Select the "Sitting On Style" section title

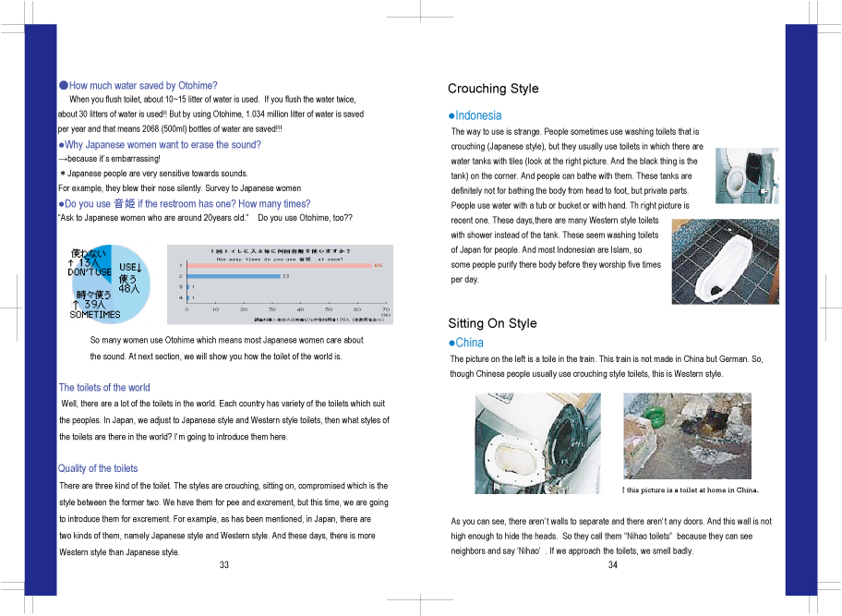coord(492,323)
